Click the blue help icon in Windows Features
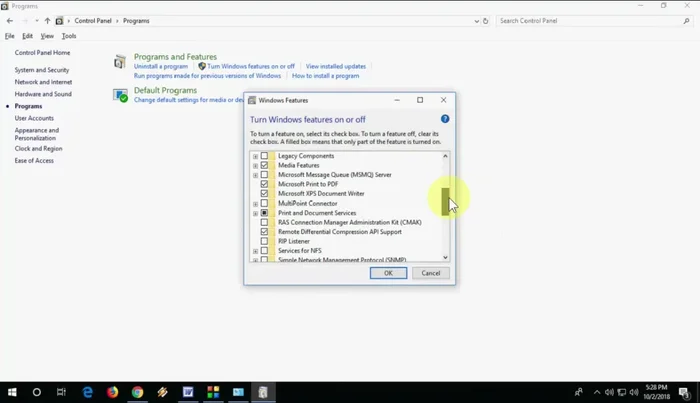Viewport: 700px width, 403px height. point(445,119)
